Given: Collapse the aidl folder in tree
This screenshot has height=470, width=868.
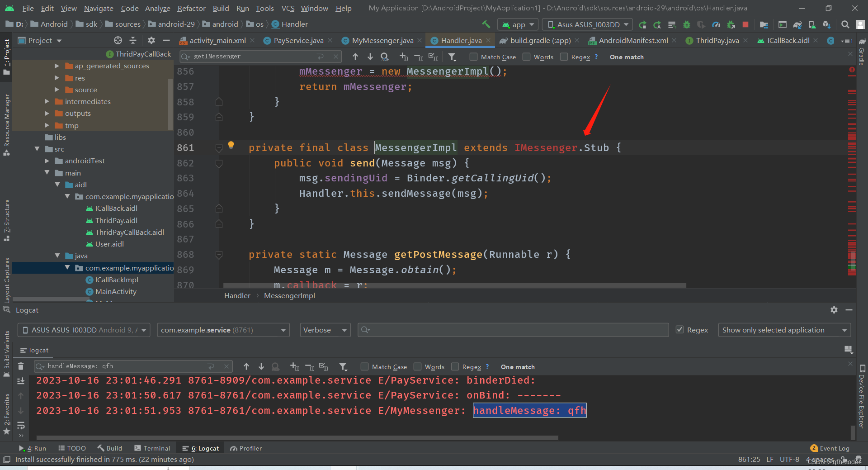Looking at the screenshot, I should [x=57, y=185].
